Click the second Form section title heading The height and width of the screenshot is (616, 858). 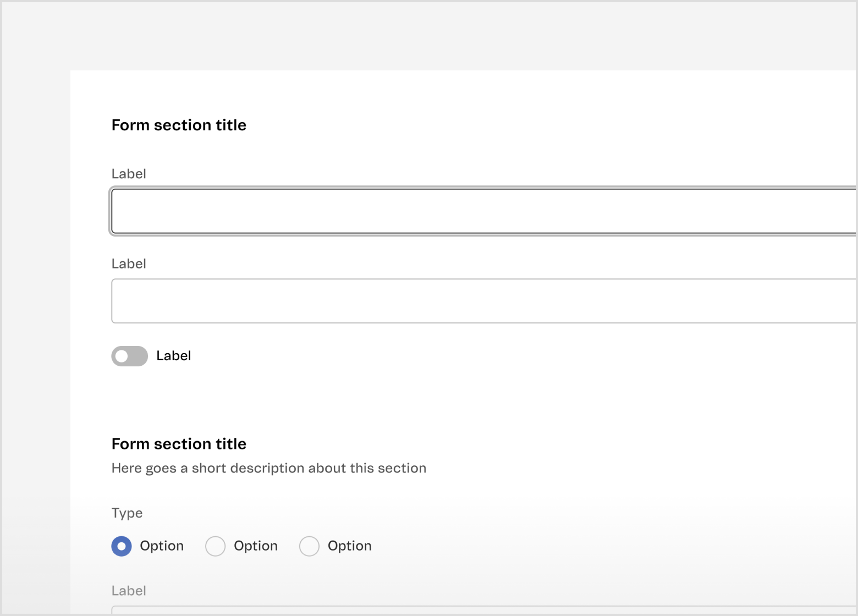pyautogui.click(x=179, y=444)
